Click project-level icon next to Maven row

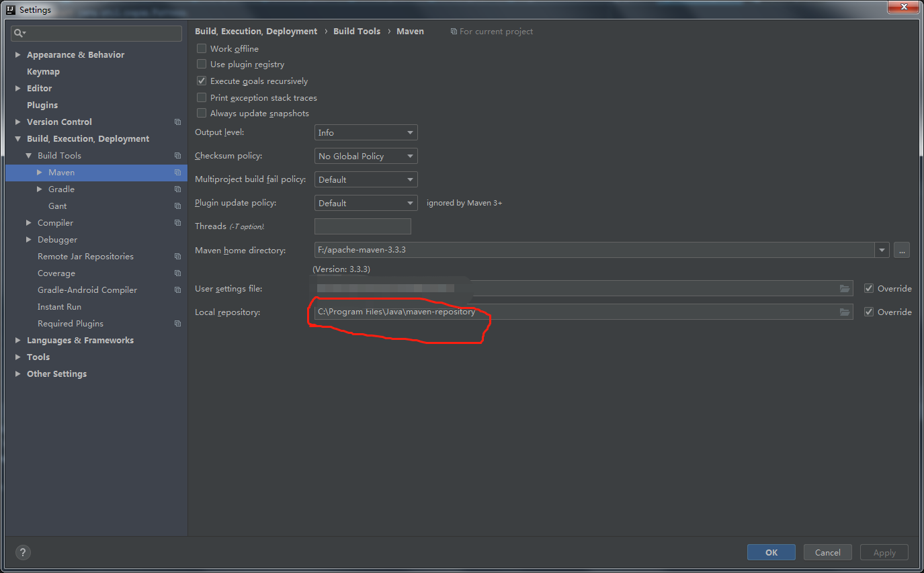pos(177,173)
